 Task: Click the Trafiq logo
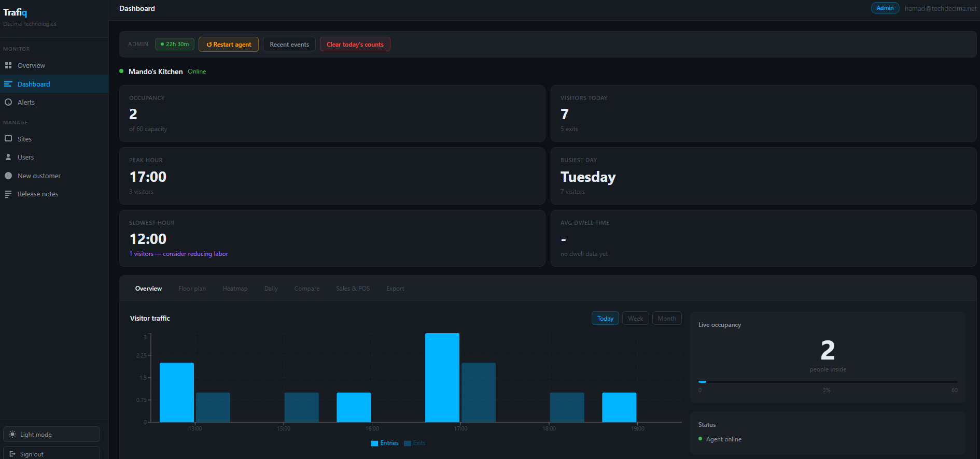(15, 12)
